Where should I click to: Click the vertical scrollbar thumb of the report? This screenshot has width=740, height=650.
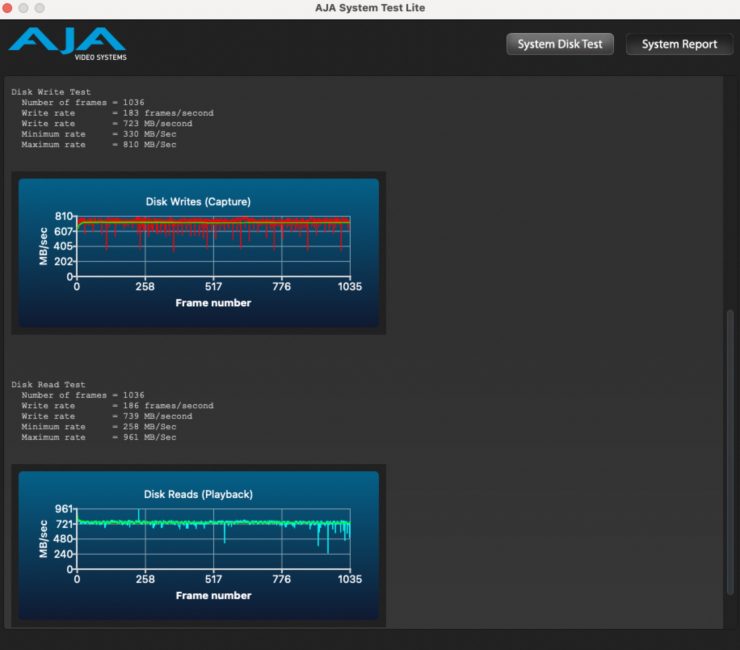pyautogui.click(x=730, y=450)
